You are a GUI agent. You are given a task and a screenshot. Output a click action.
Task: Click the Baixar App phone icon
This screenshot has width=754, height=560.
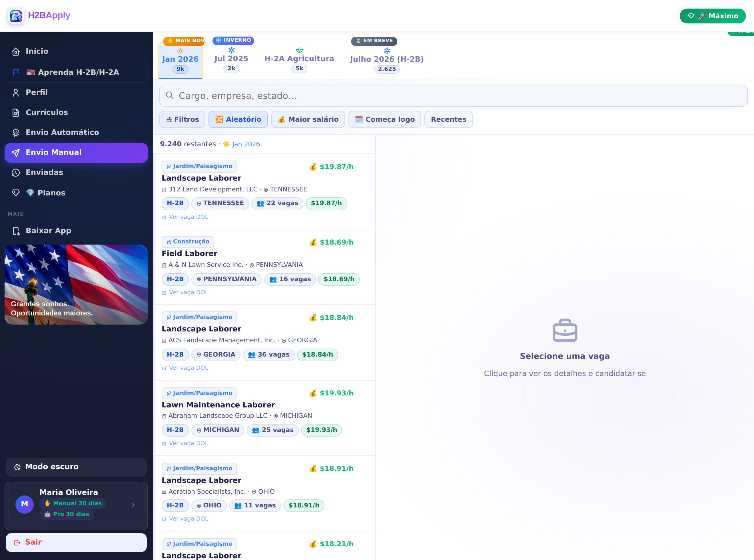pos(16,231)
